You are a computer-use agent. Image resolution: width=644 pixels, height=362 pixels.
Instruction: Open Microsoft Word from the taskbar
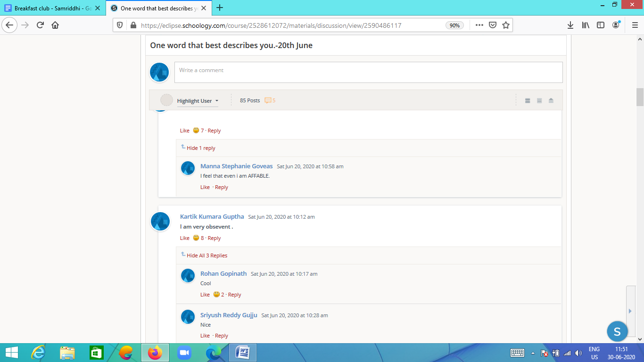pos(243,353)
